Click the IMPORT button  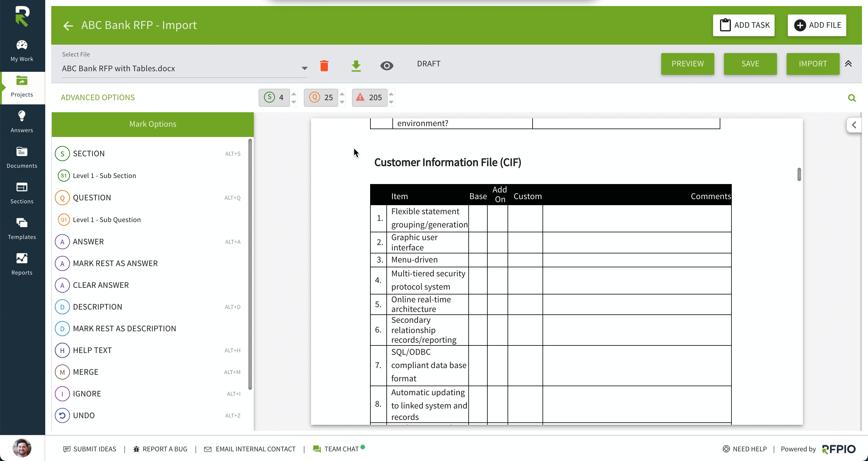[813, 64]
